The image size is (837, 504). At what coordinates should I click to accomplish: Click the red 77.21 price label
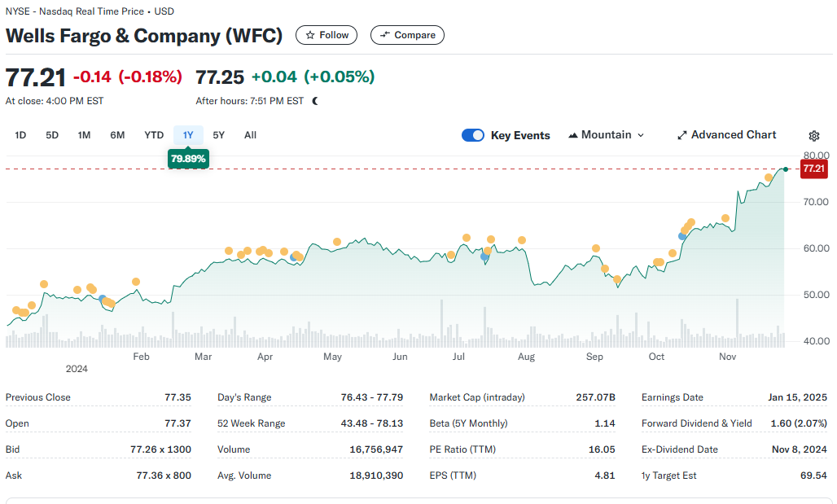(814, 169)
